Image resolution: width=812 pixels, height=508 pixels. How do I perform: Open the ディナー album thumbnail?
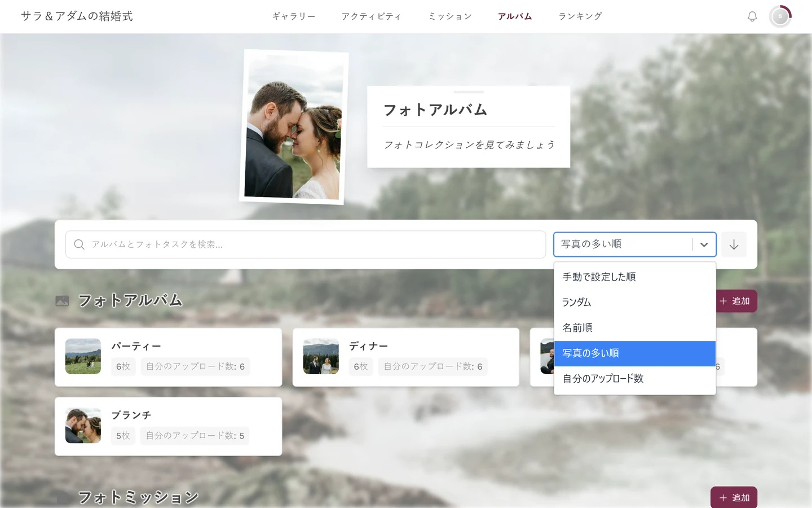click(x=321, y=356)
